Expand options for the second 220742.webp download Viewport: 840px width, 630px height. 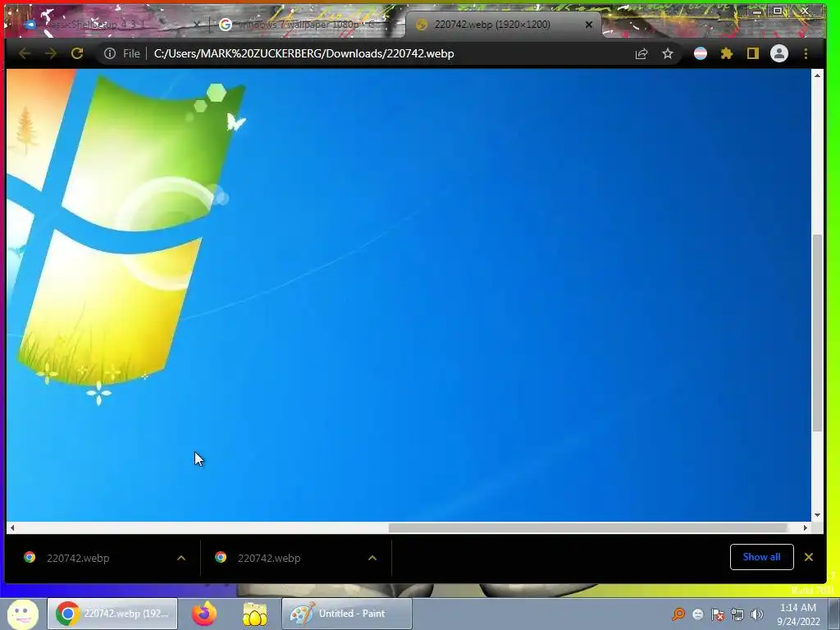click(372, 558)
